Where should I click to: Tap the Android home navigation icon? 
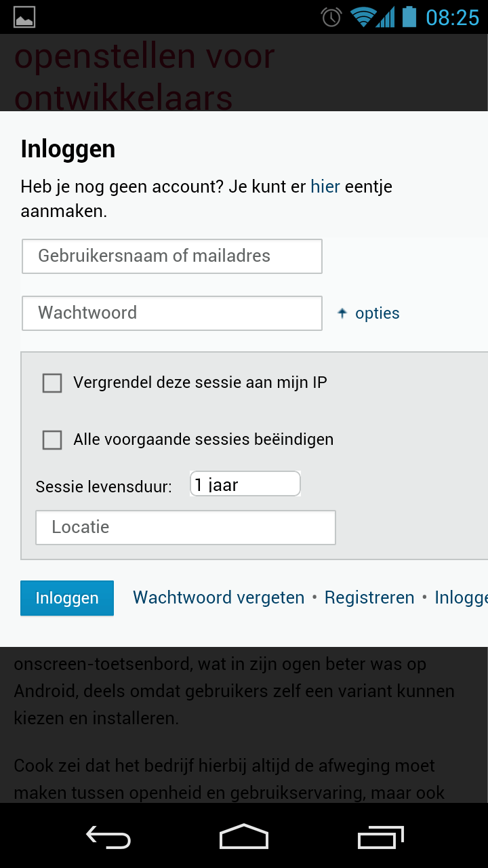tap(244, 837)
